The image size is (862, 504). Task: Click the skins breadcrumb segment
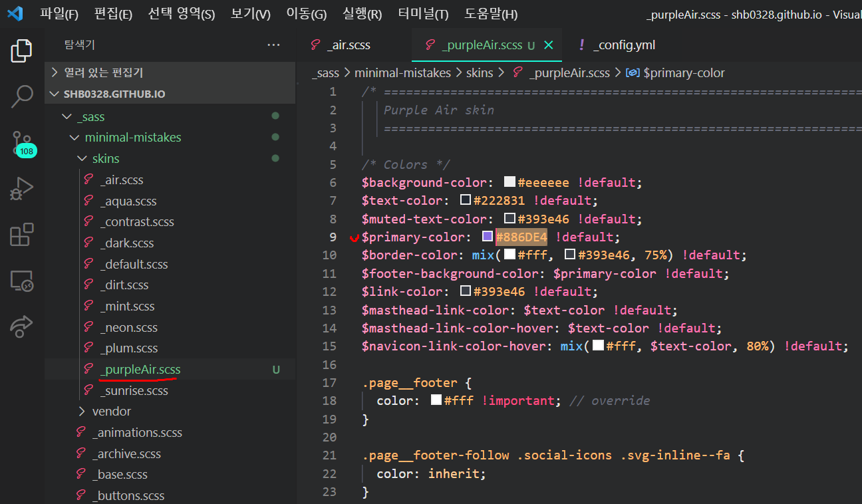[480, 72]
